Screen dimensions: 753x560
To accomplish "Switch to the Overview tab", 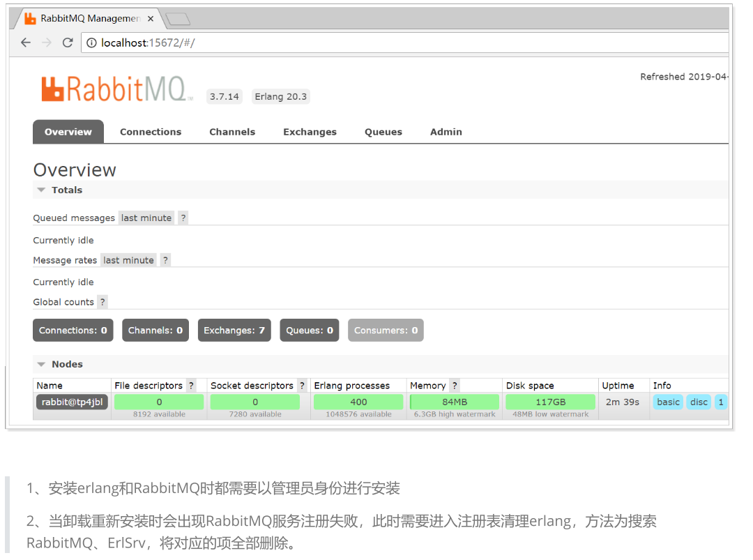I will tap(68, 132).
